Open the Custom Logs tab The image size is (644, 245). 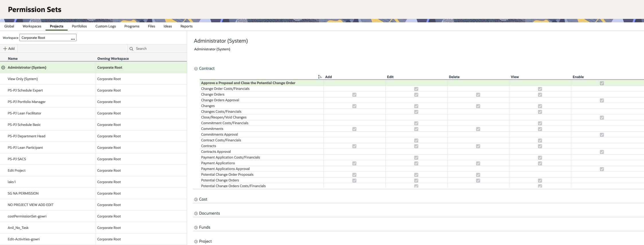(105, 26)
